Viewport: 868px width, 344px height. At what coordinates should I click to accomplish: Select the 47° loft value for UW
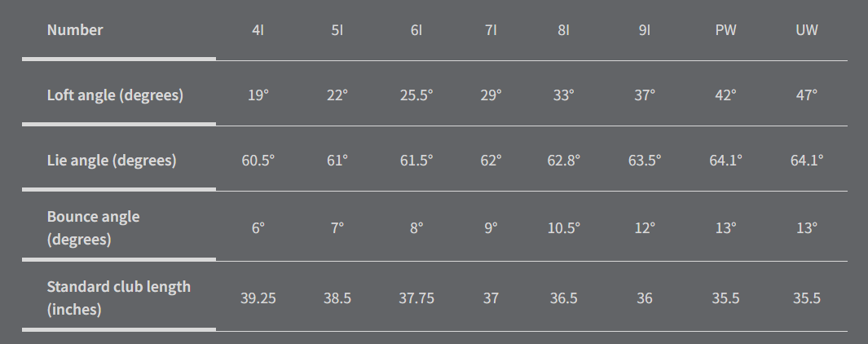806,95
